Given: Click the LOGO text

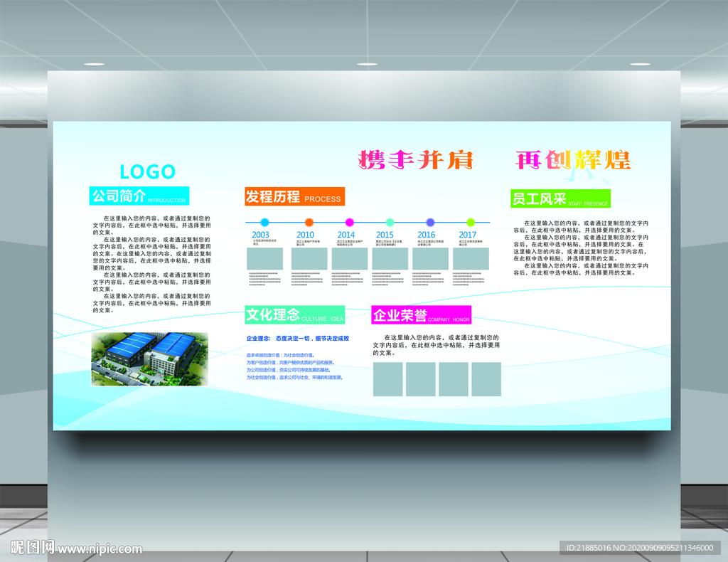Looking at the screenshot, I should [148, 172].
